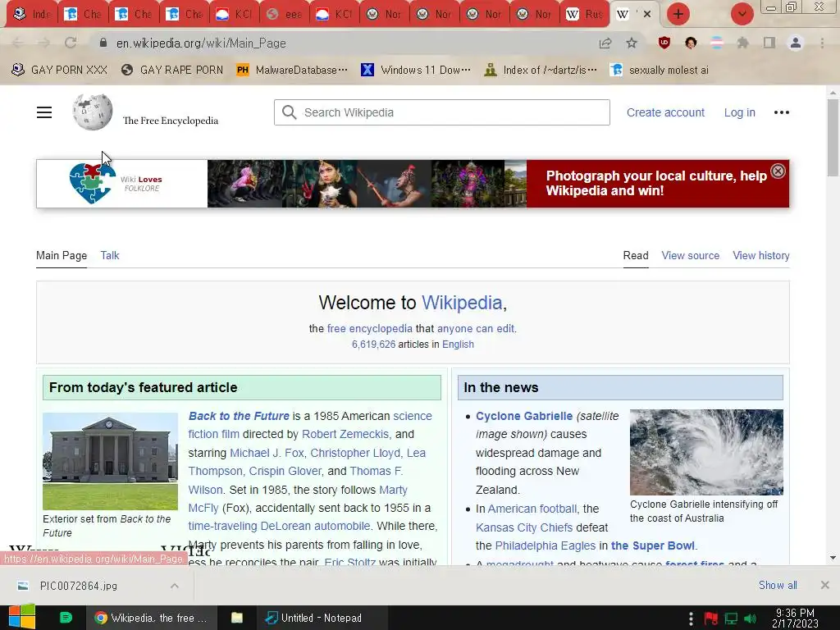Click the striped flag extension icon
This screenshot has width=840, height=630.
tap(717, 43)
